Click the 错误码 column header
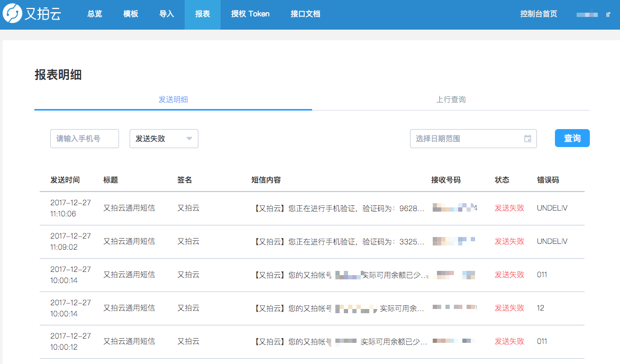This screenshot has height=364, width=620. (548, 180)
